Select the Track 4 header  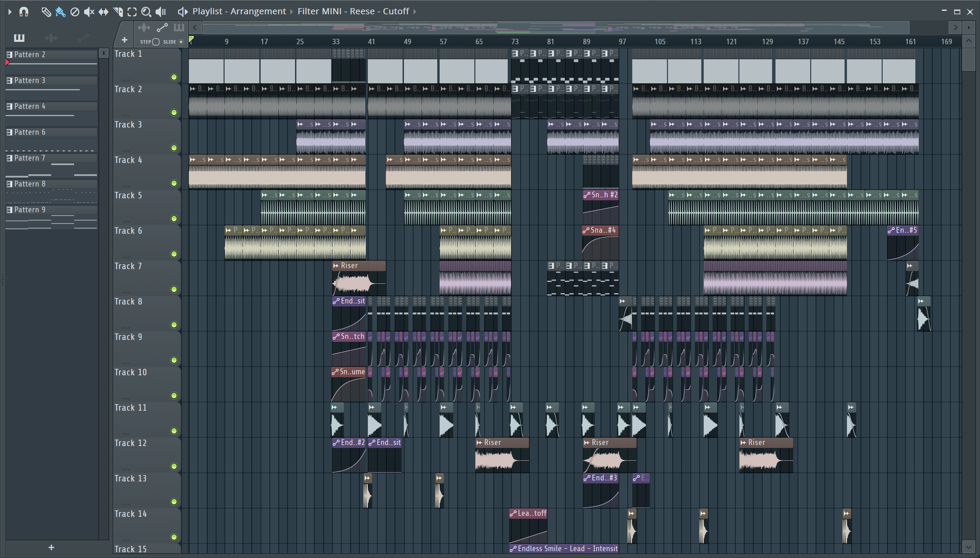click(x=147, y=172)
